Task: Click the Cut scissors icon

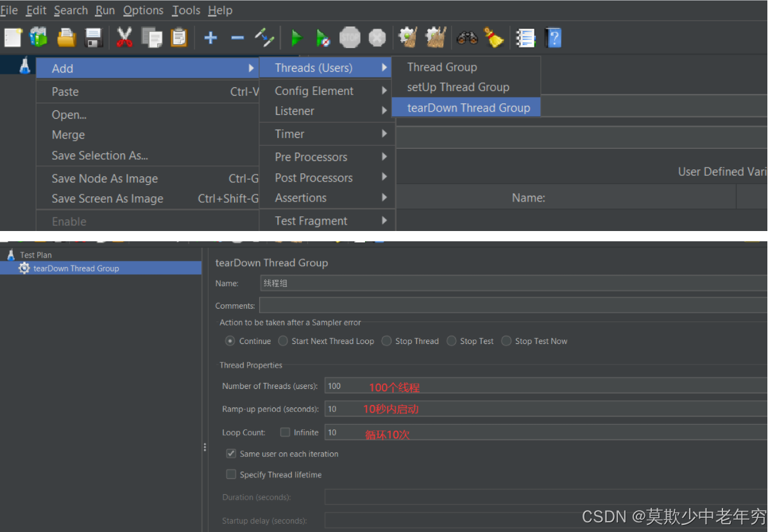Action: (x=124, y=37)
